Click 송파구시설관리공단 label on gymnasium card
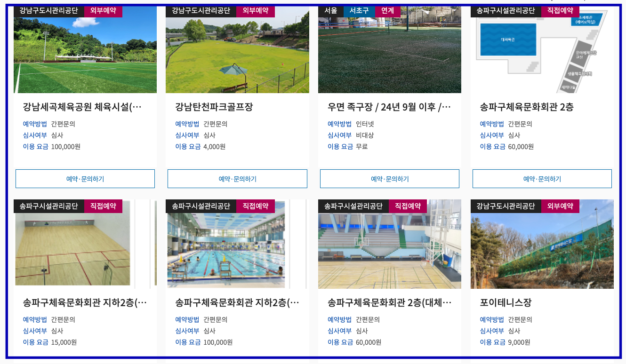 tap(353, 206)
